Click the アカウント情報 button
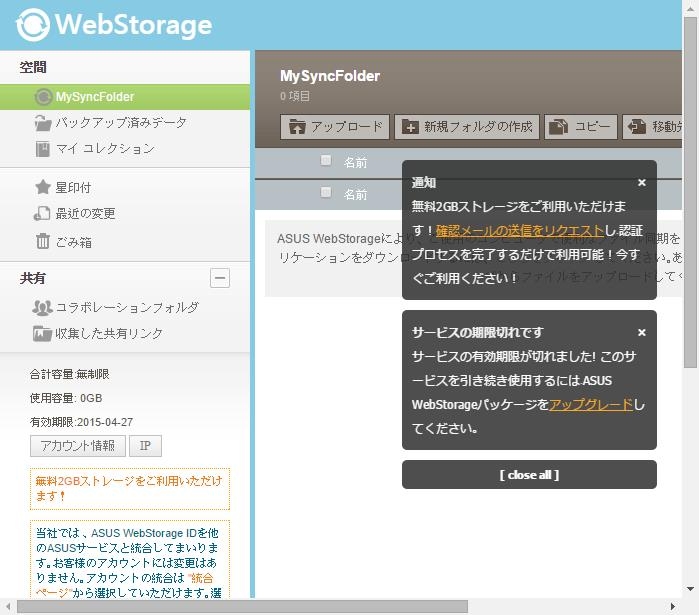 point(78,446)
